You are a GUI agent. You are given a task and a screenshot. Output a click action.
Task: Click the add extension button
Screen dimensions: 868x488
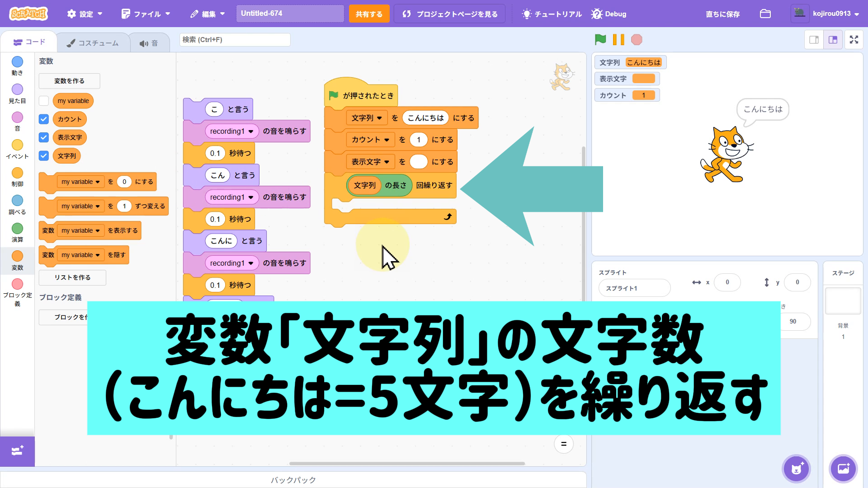click(17, 451)
